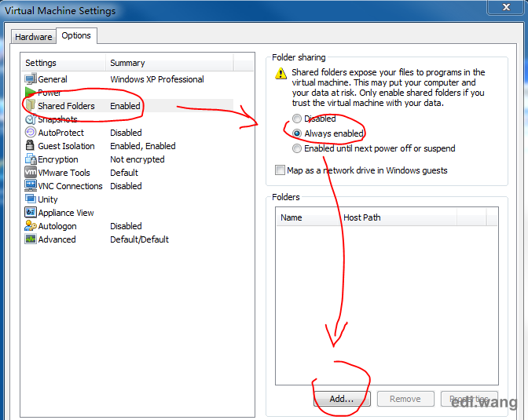Screen dimensions: 528x420
Task: Click the VMware Tools vm icon
Action: click(31, 172)
